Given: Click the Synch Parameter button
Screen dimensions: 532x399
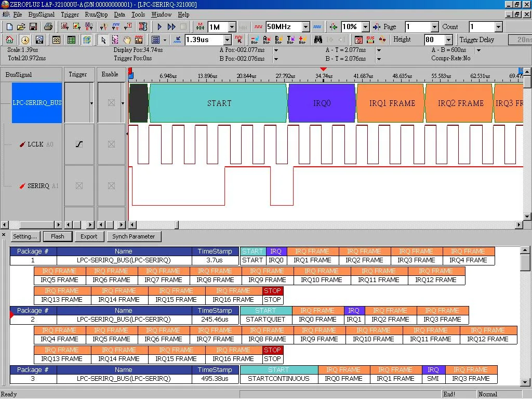Looking at the screenshot, I should [x=134, y=236].
